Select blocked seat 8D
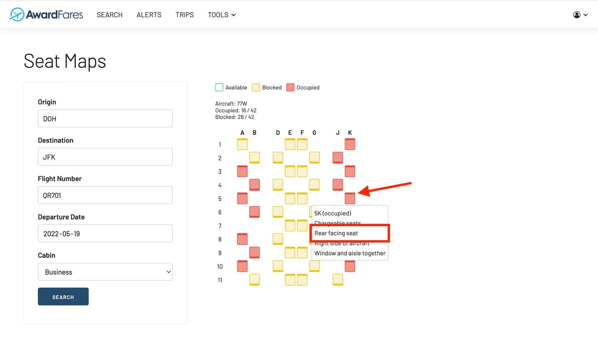Viewport: 598px width, 364px height. point(278,239)
